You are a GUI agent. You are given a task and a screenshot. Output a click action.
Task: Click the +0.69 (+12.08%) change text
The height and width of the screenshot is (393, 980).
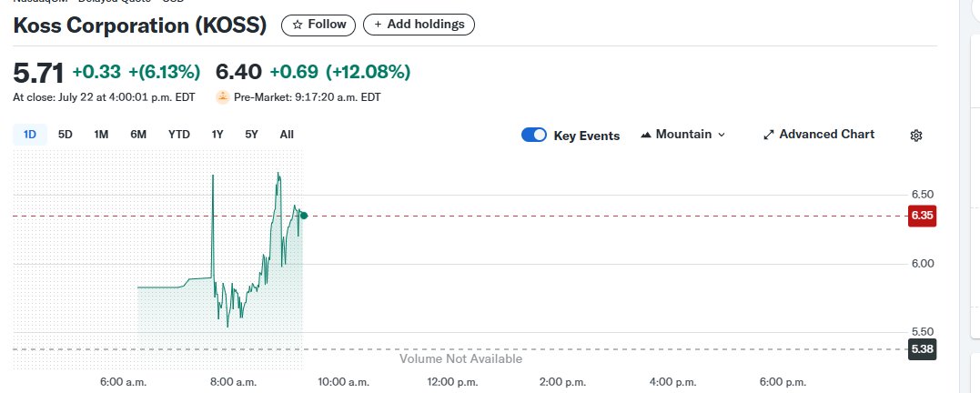[340, 72]
